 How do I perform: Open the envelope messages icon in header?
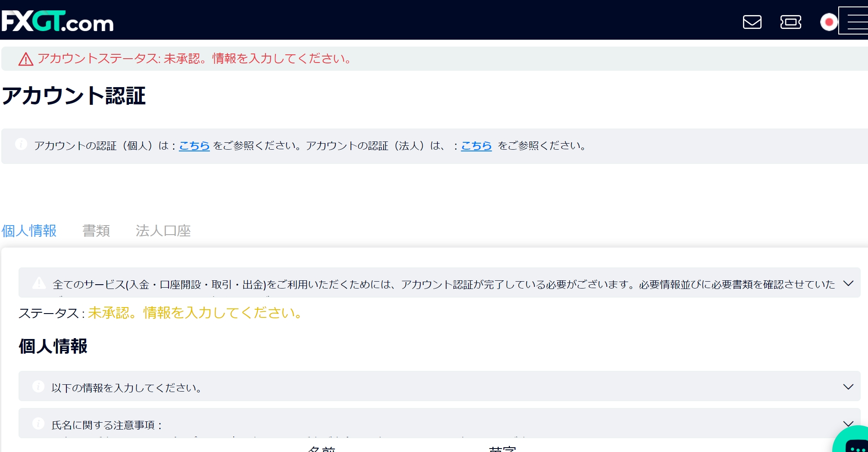pos(752,22)
